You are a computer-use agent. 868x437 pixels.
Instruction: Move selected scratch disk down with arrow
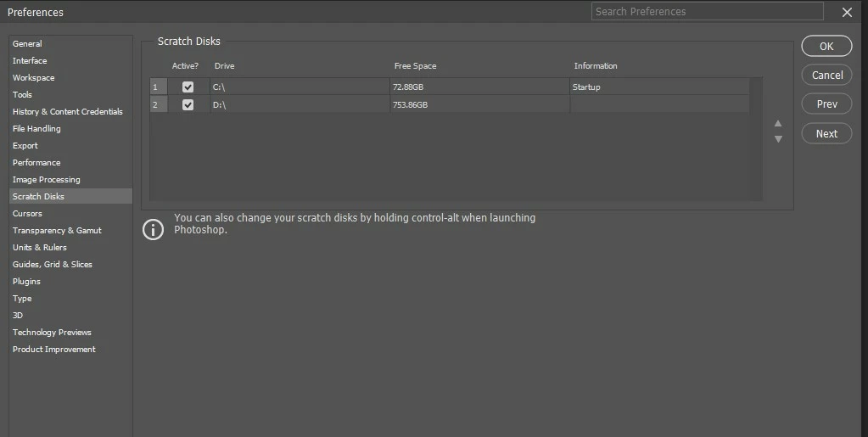[778, 139]
